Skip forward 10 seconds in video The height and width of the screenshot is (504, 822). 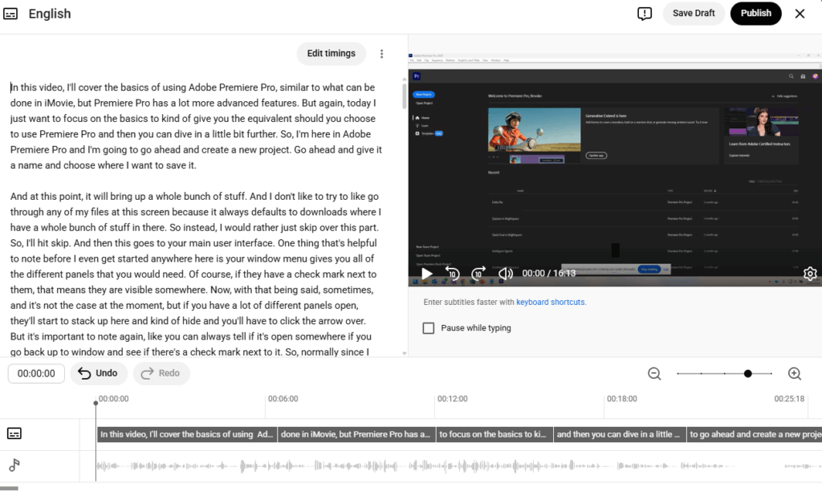click(479, 274)
